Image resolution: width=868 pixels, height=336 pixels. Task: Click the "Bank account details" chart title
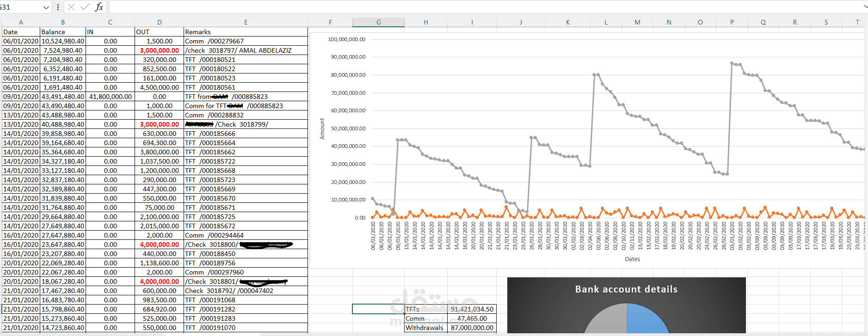coord(626,289)
